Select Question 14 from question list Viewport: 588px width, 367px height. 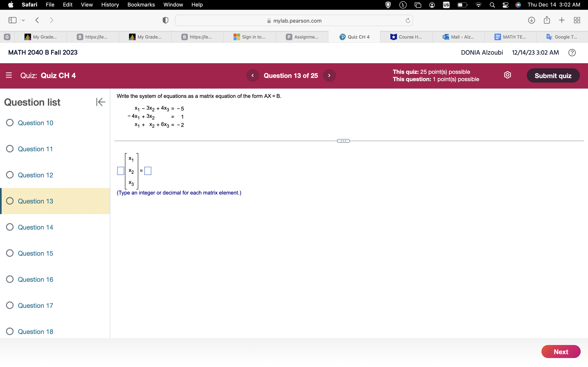(35, 227)
